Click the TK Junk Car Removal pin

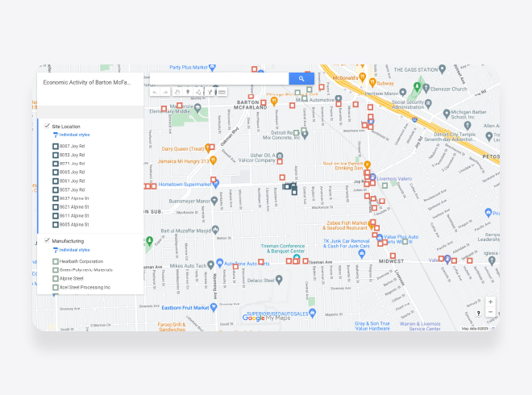[x=362, y=253]
